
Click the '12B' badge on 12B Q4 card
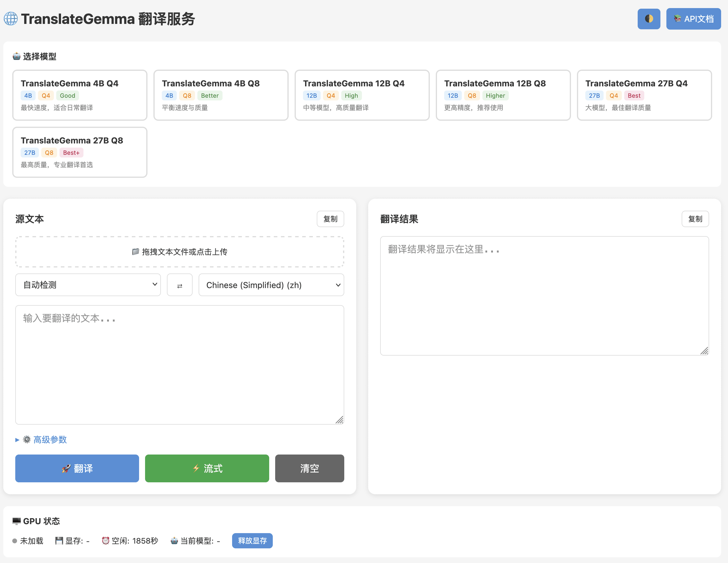(312, 96)
